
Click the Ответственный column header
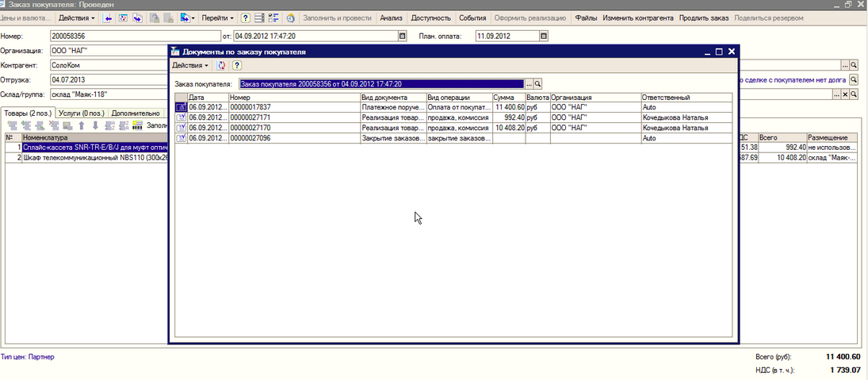click(x=686, y=98)
